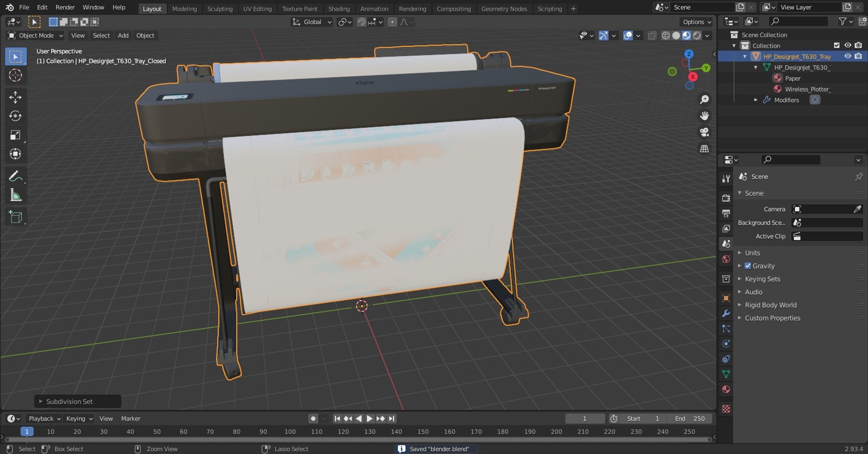Open the World properties tab
This screenshot has height=454, width=868.
726,259
